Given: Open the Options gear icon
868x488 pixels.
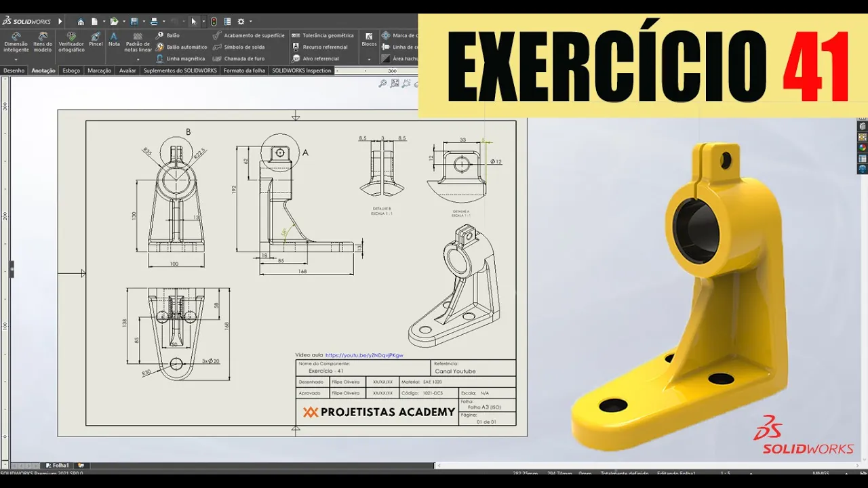Looking at the screenshot, I should coord(241,22).
